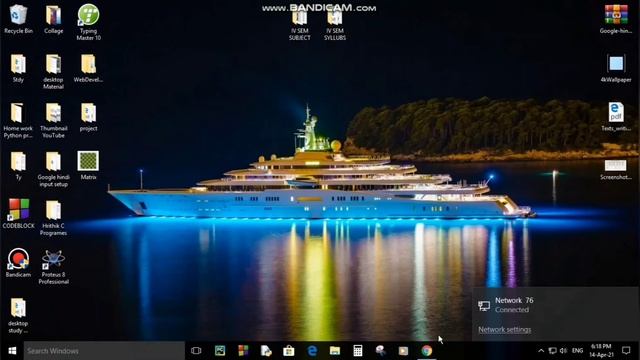Viewport: 640px width, 360px height.
Task: Open the media player taskbar icon
Action: 403,351
